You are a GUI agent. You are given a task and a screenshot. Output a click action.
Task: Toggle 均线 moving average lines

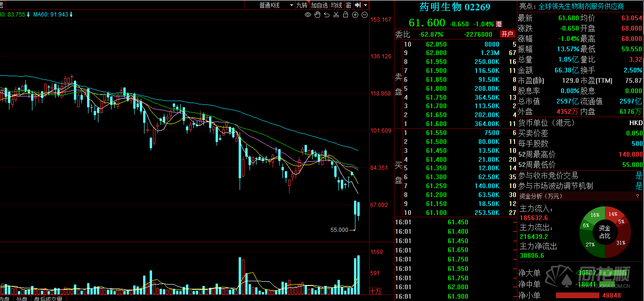coord(337,5)
